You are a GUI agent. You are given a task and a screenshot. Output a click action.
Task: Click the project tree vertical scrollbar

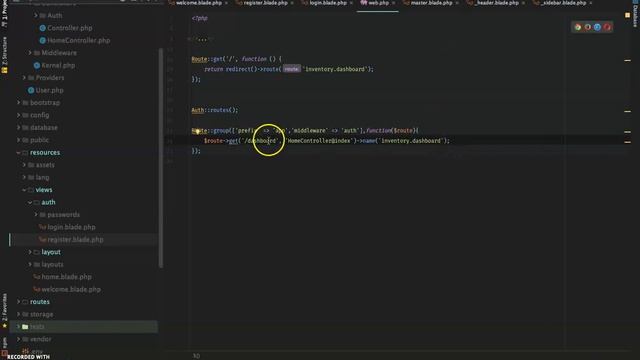[x=160, y=158]
